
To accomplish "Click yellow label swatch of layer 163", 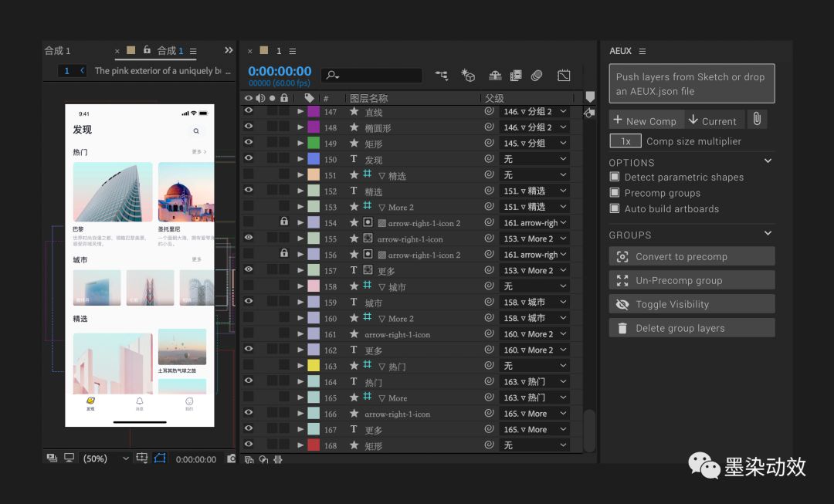I will (314, 366).
